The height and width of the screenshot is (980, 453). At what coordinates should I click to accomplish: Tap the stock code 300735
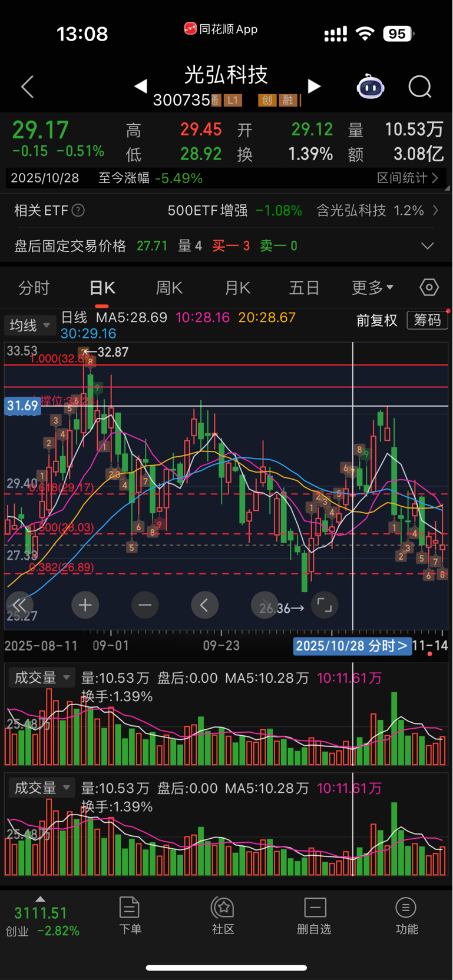pyautogui.click(x=181, y=100)
